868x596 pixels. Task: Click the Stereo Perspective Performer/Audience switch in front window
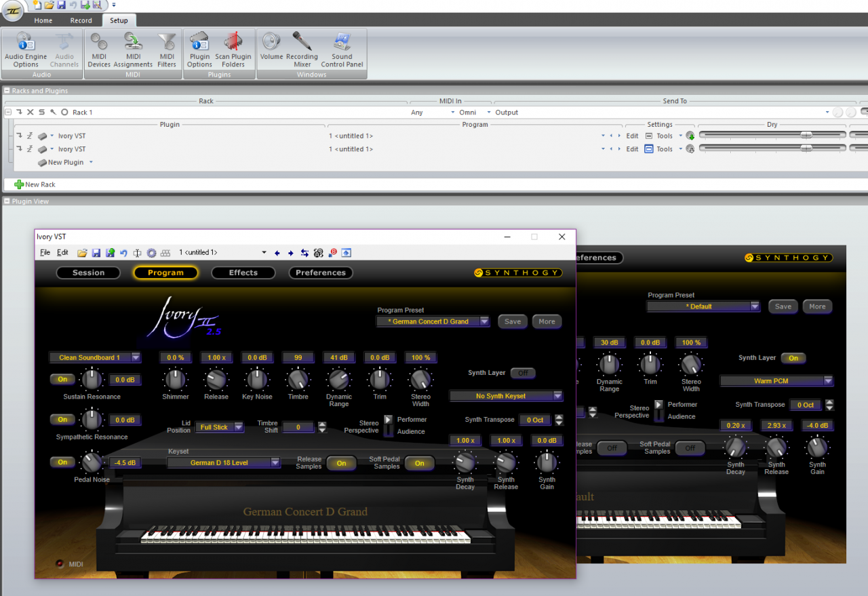point(389,425)
